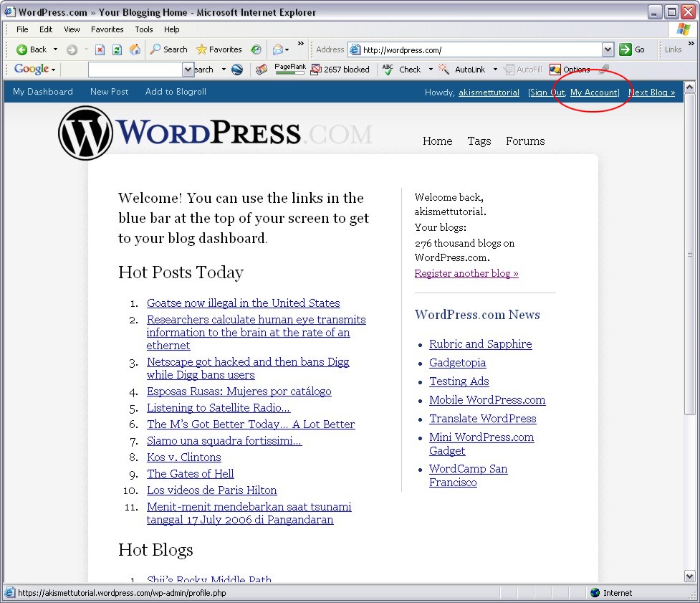Click the 2657 blocked popup blocker
700x603 pixels.
340,70
